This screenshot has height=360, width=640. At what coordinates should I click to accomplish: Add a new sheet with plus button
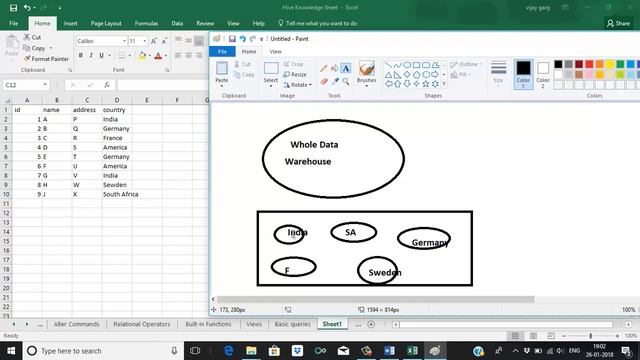point(371,324)
